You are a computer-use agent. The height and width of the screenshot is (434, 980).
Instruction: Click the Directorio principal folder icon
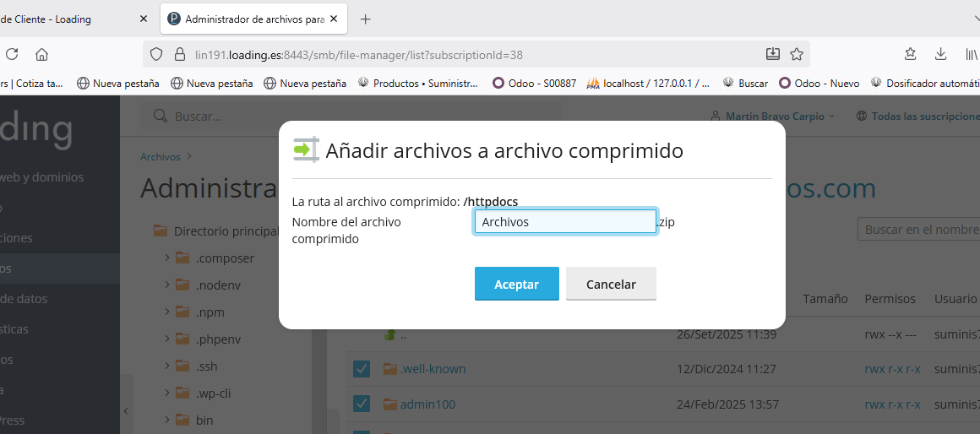[x=161, y=231]
